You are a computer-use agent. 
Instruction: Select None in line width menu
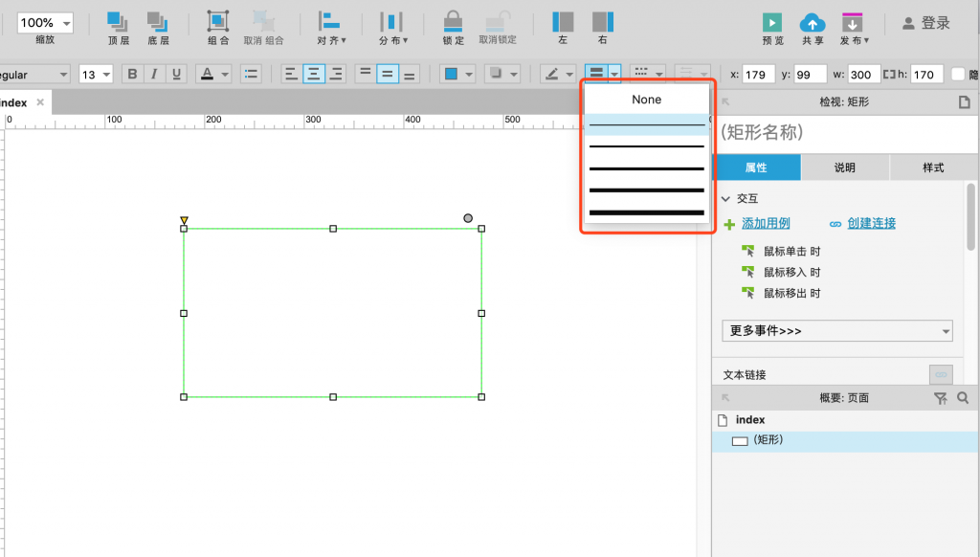[x=646, y=100]
